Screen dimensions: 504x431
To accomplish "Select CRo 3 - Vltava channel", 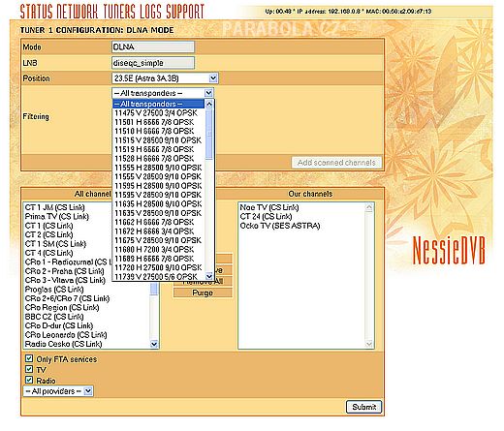I will tap(65, 280).
